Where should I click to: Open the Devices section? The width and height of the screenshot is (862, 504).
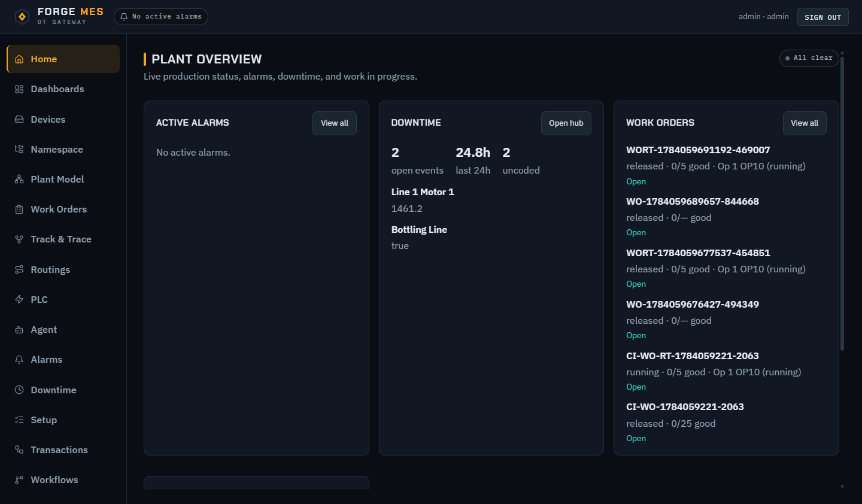pos(63,120)
